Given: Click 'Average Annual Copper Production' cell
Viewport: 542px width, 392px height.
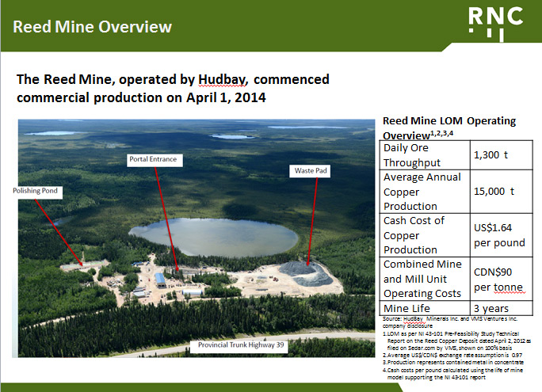Looking at the screenshot, I should pyautogui.click(x=425, y=192).
